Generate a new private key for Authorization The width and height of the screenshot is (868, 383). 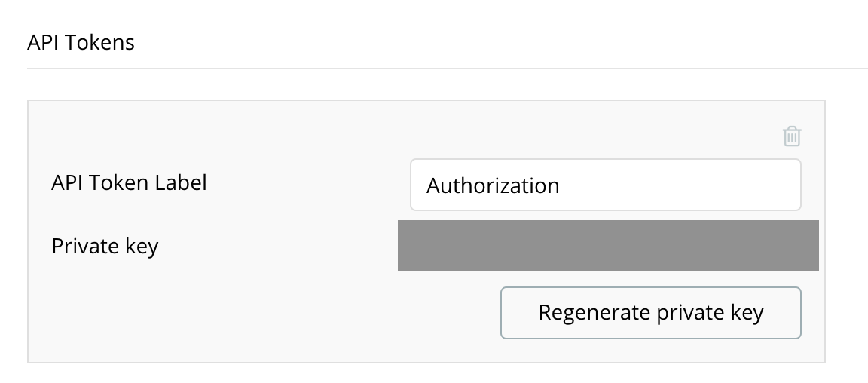[650, 313]
